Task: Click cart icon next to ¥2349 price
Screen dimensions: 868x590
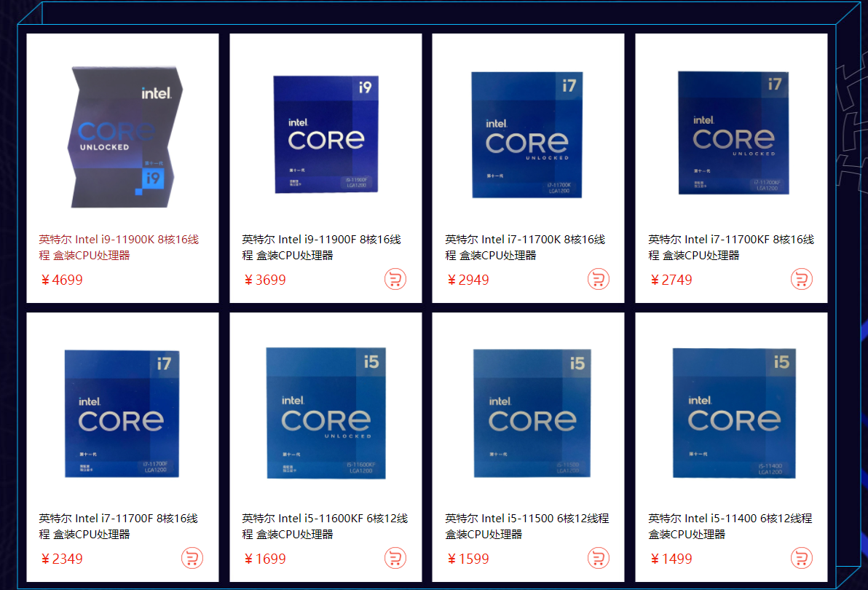Action: 192,559
